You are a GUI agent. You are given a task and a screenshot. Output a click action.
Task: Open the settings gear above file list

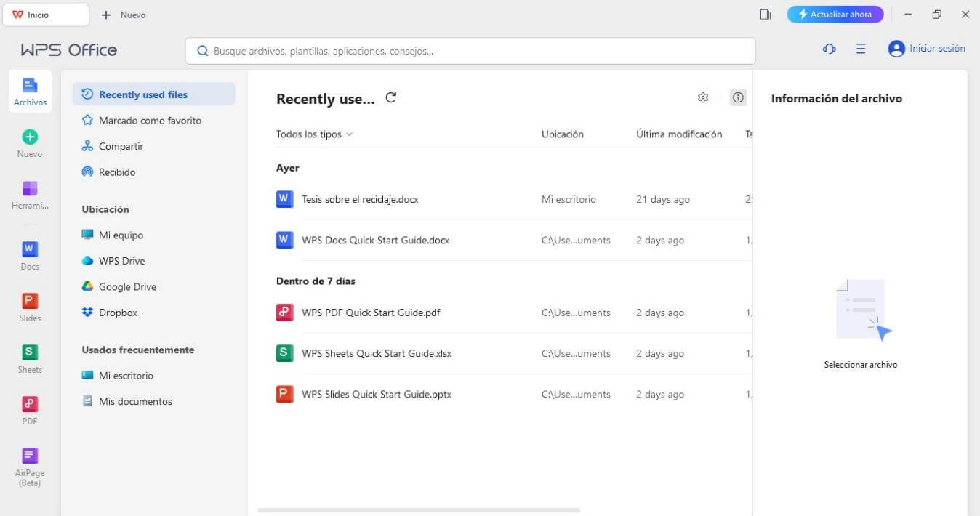click(703, 97)
